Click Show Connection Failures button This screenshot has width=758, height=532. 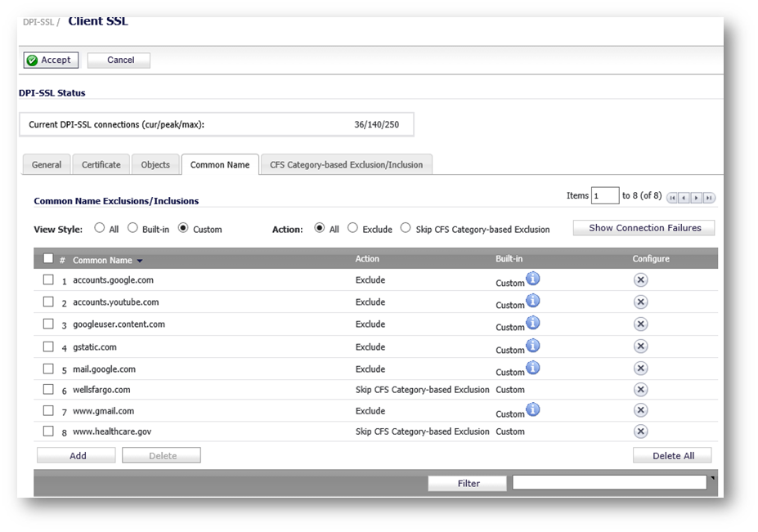click(644, 228)
